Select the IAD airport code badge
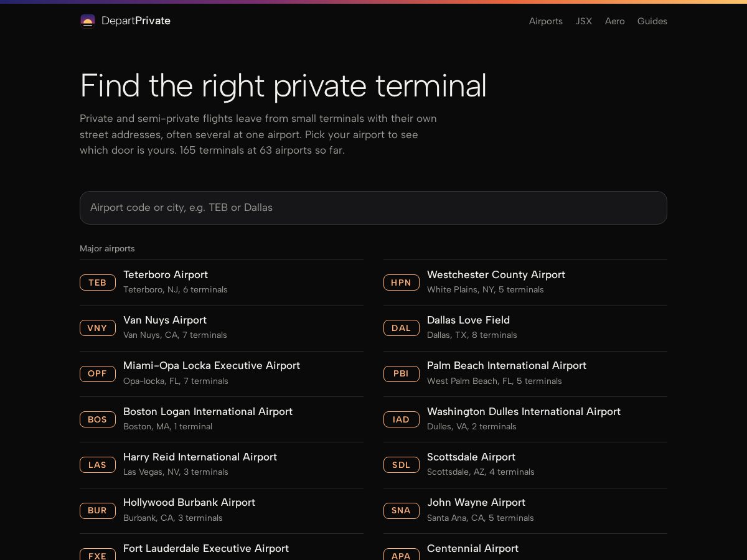 (402, 419)
